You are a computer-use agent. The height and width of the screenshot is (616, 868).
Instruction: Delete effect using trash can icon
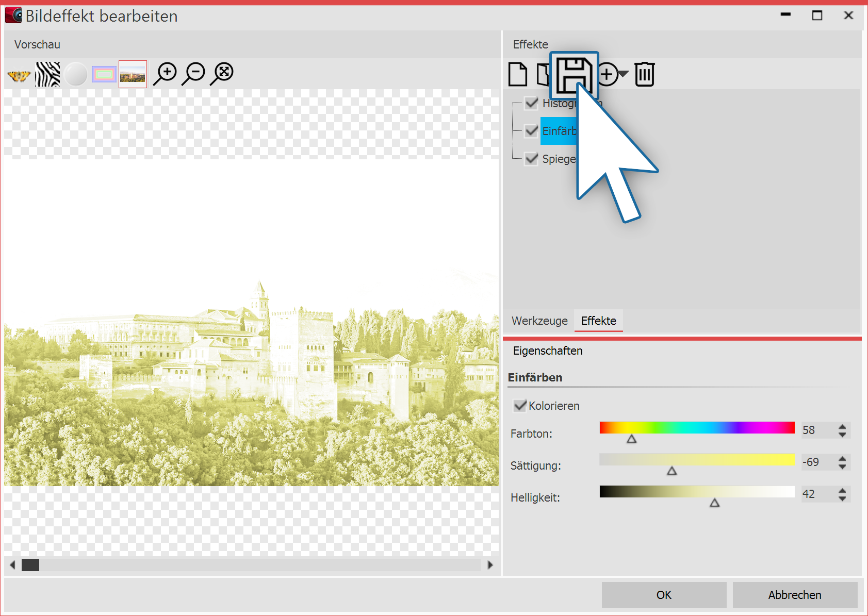pos(644,74)
